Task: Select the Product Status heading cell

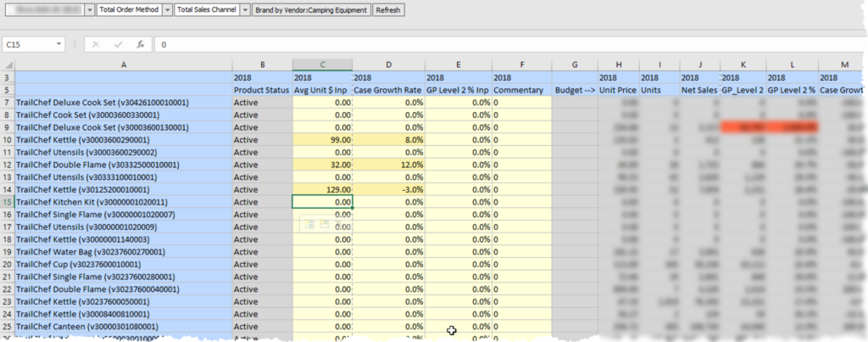Action: (x=263, y=90)
